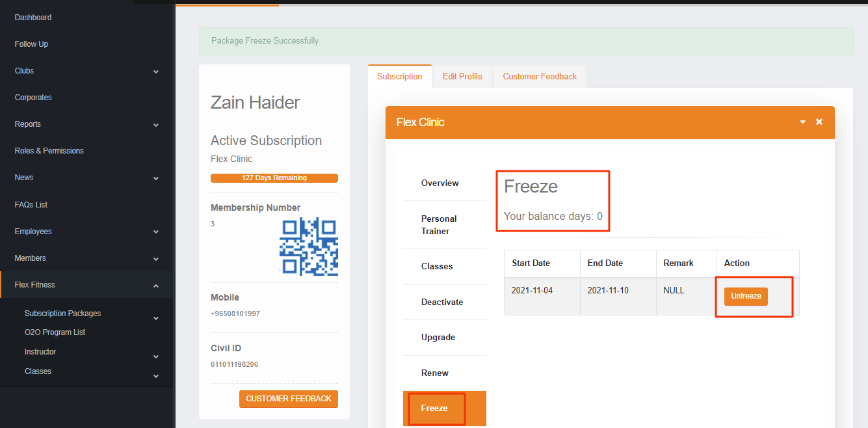Screen dimensions: 868x428
Task: Open the Dashboard page
Action: pyautogui.click(x=33, y=18)
